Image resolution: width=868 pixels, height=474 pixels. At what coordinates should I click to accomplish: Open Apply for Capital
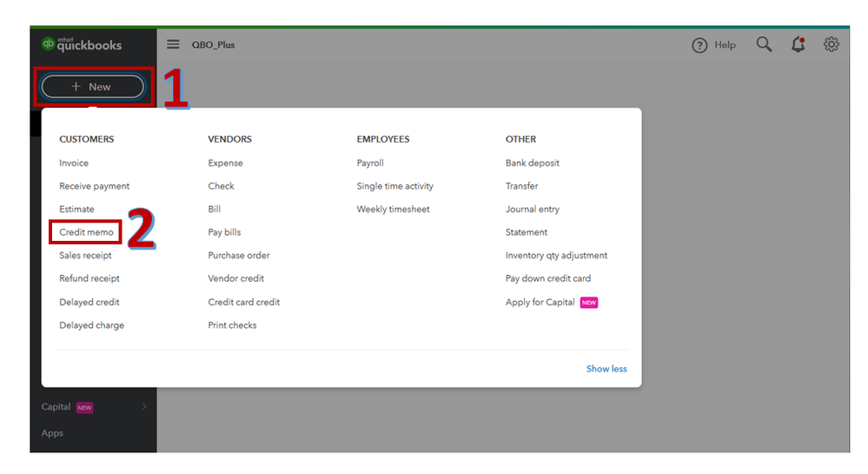click(540, 302)
